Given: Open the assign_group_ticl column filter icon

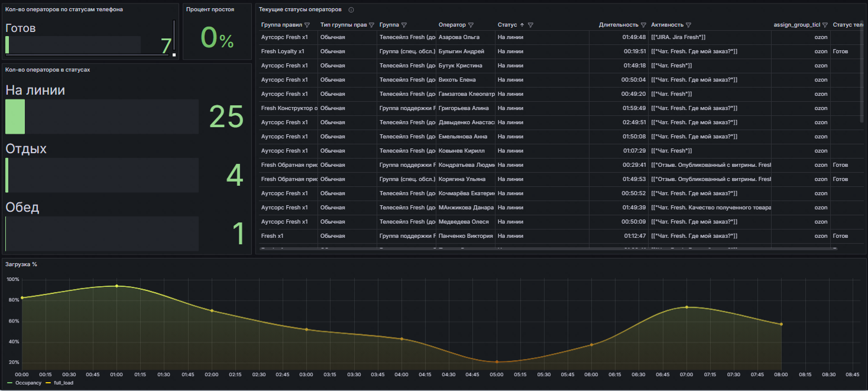Looking at the screenshot, I should point(825,25).
